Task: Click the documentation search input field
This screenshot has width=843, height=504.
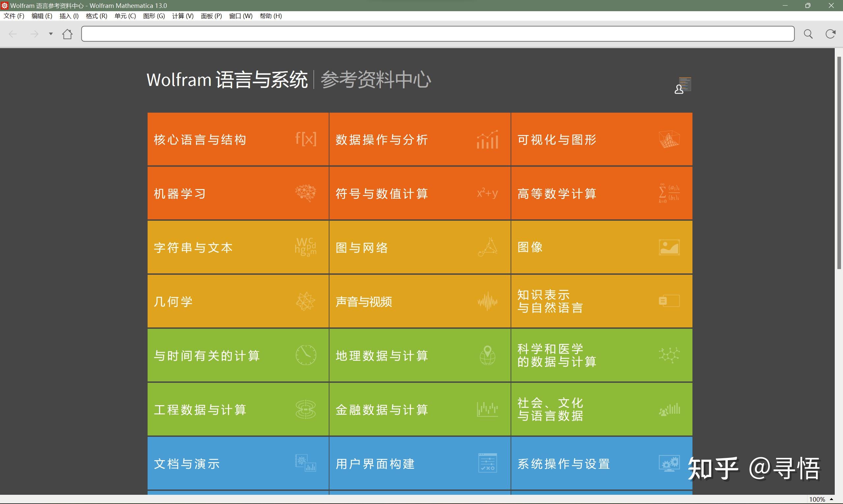Action: (437, 34)
